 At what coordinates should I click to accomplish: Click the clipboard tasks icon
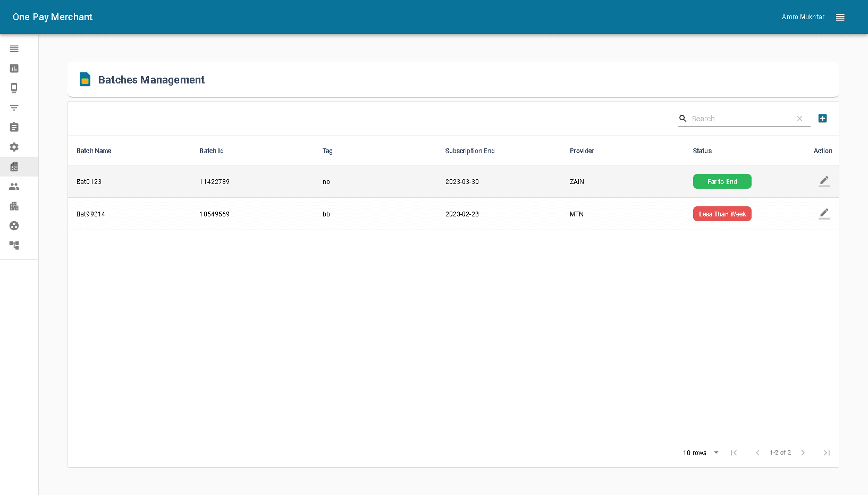tap(14, 127)
